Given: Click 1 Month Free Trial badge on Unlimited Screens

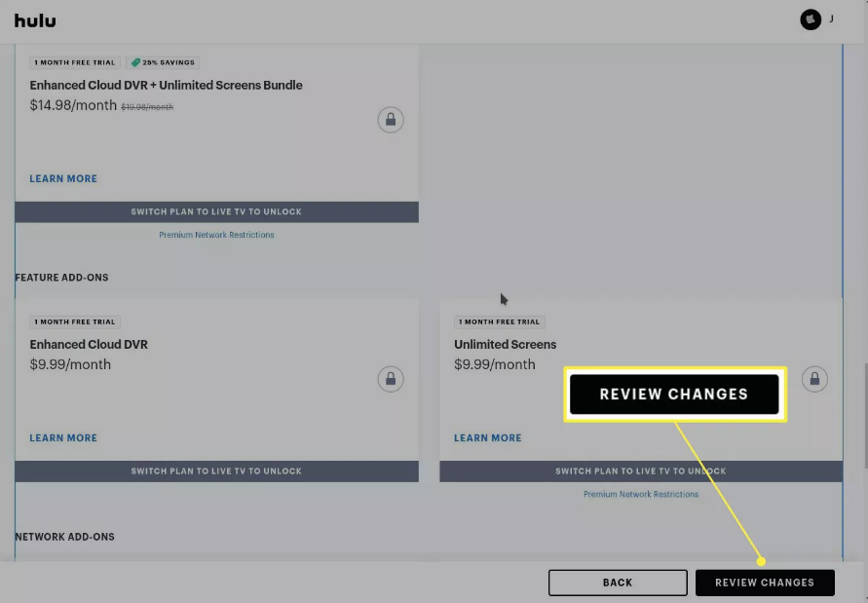Looking at the screenshot, I should pyautogui.click(x=500, y=321).
